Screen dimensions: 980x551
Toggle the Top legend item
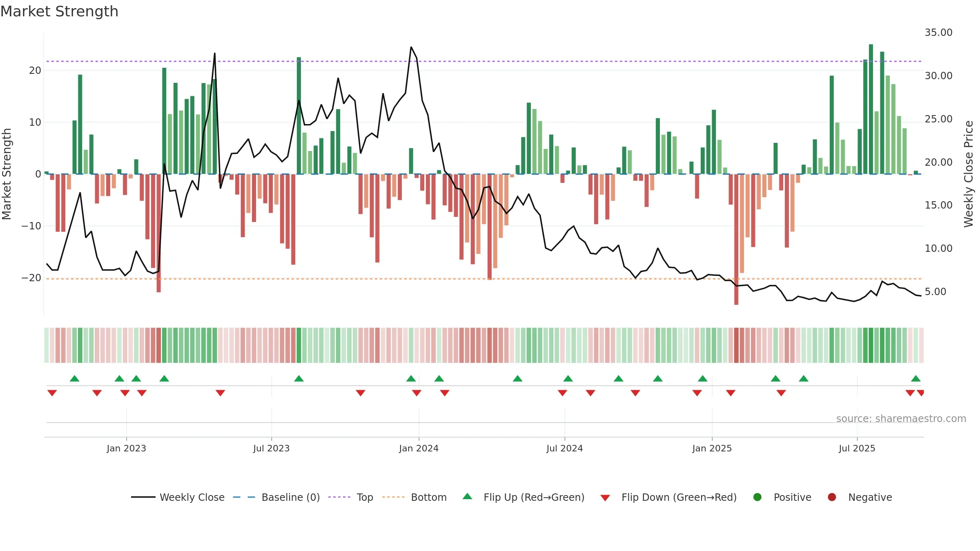point(351,497)
